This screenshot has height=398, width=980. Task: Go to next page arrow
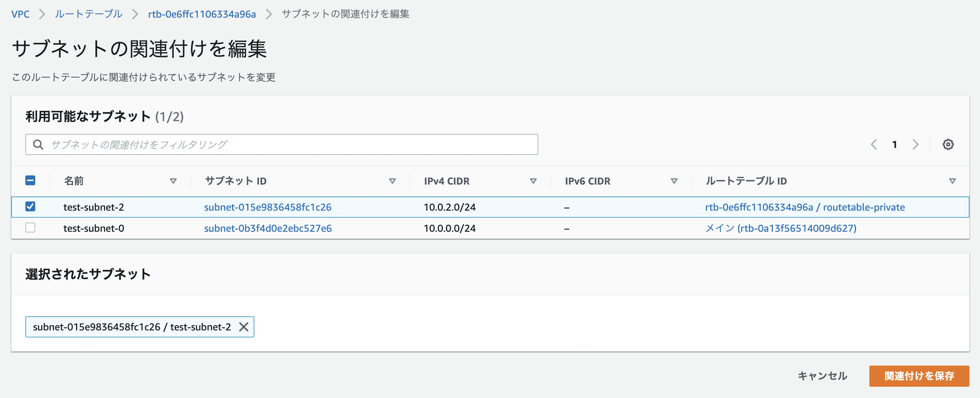point(915,145)
